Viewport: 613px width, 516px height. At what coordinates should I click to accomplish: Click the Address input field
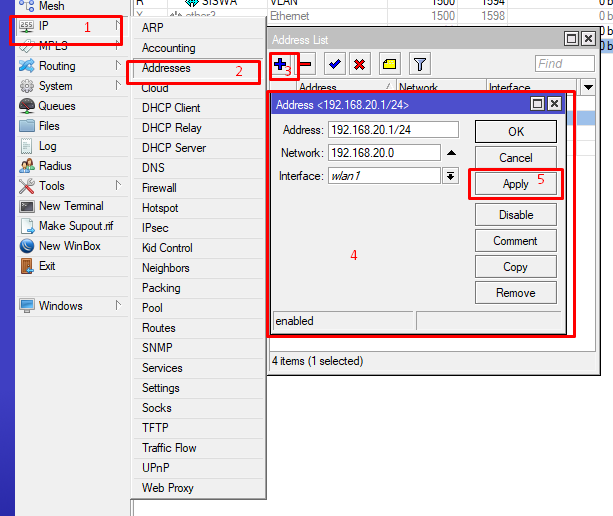tap(393, 129)
